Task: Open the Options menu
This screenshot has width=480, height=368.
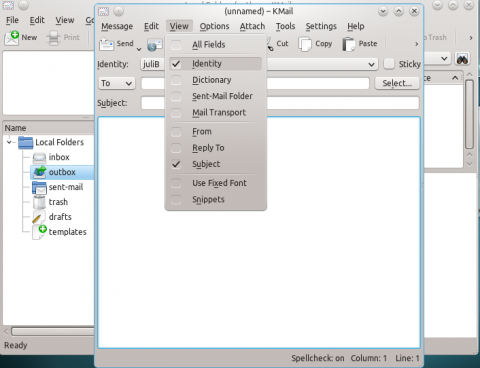Action: 214,26
